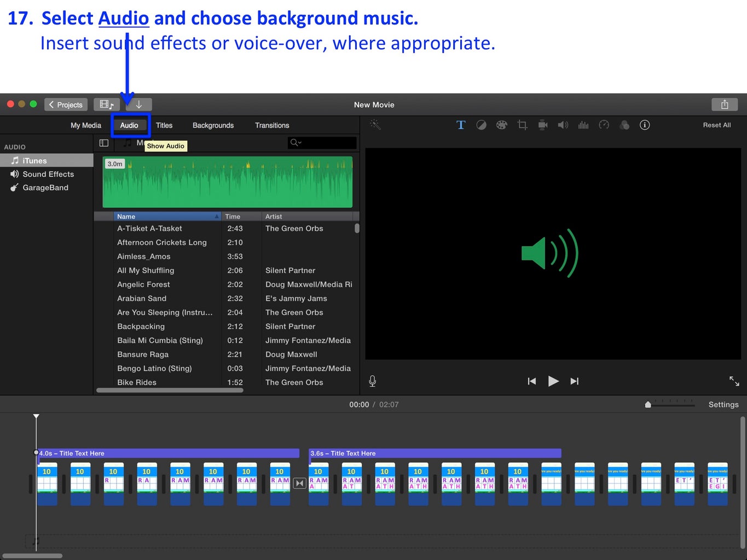747x560 pixels.
Task: Switch to the Titles tab
Action: point(164,125)
